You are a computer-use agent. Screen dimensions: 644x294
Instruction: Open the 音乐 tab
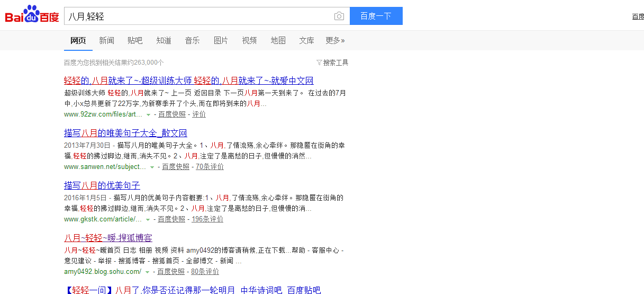coord(192,40)
